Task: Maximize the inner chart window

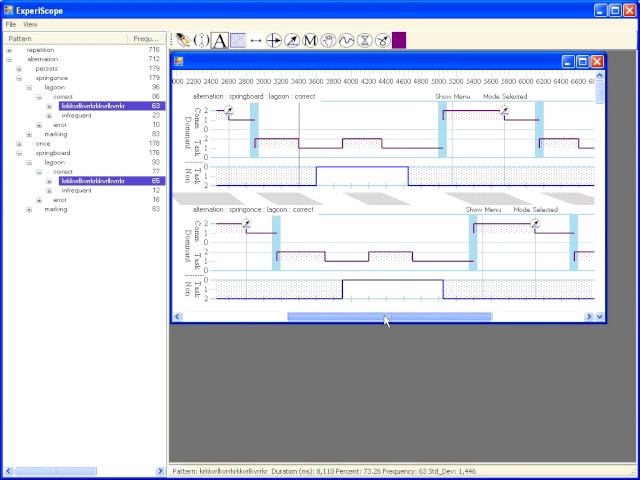Action: pos(583,62)
